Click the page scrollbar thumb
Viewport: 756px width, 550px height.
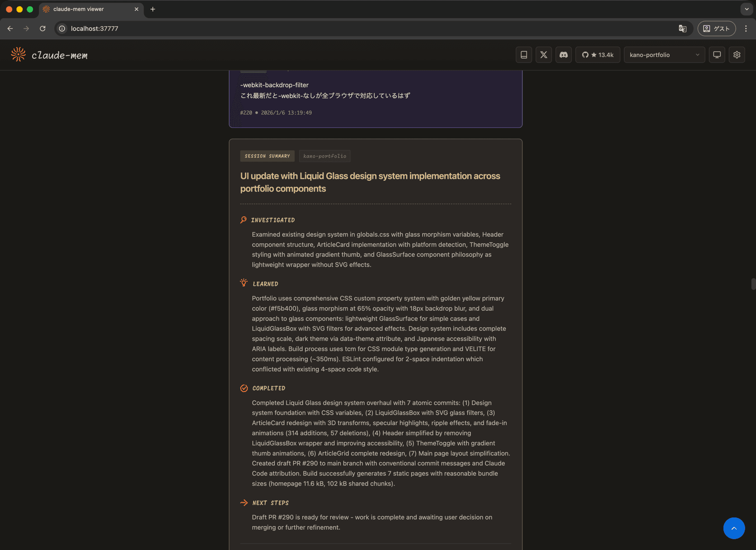pos(753,284)
